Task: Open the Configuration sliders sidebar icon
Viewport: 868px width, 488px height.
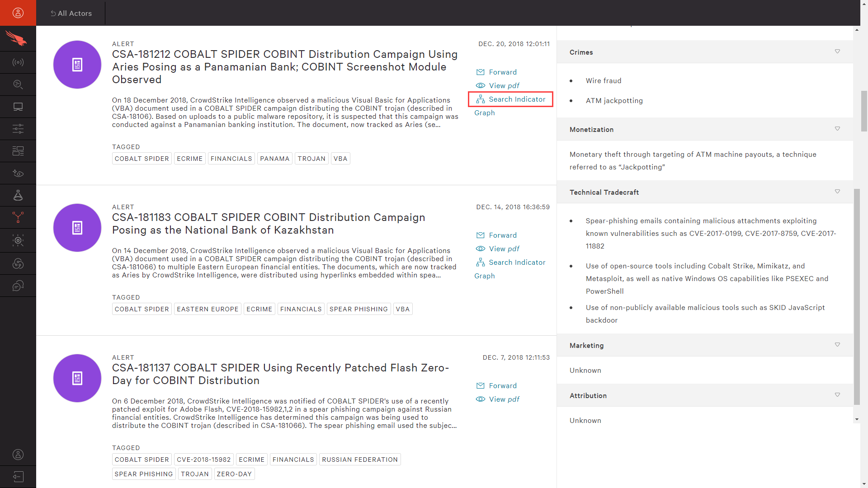Action: click(18, 129)
